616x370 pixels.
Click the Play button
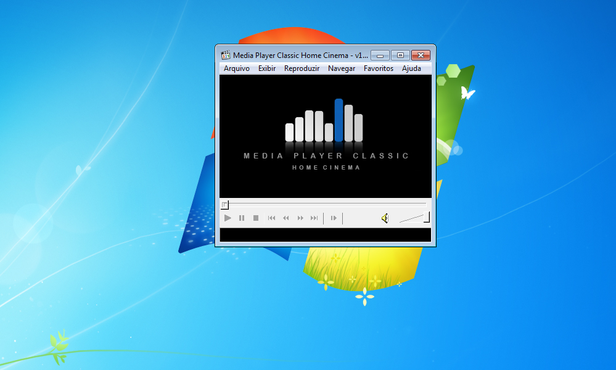click(x=227, y=218)
